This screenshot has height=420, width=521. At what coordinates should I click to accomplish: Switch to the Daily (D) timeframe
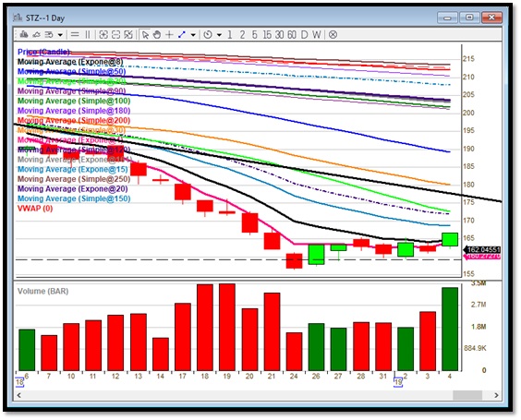(x=304, y=34)
